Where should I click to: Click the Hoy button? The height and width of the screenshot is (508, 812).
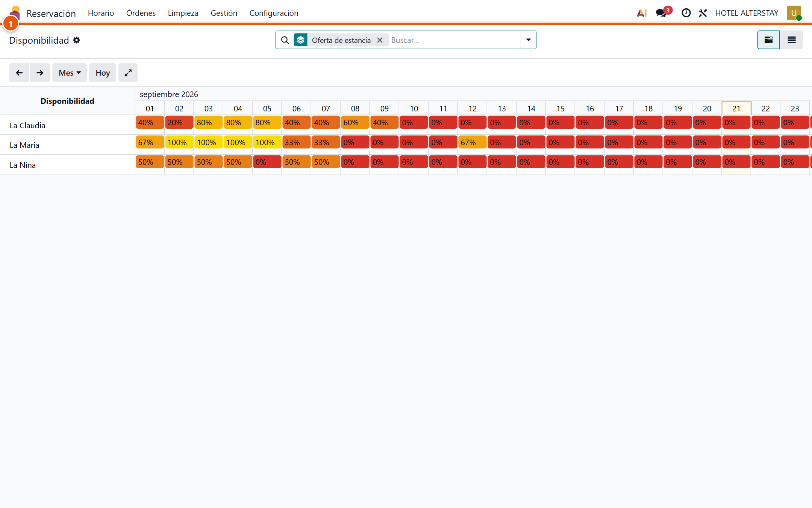pyautogui.click(x=103, y=73)
